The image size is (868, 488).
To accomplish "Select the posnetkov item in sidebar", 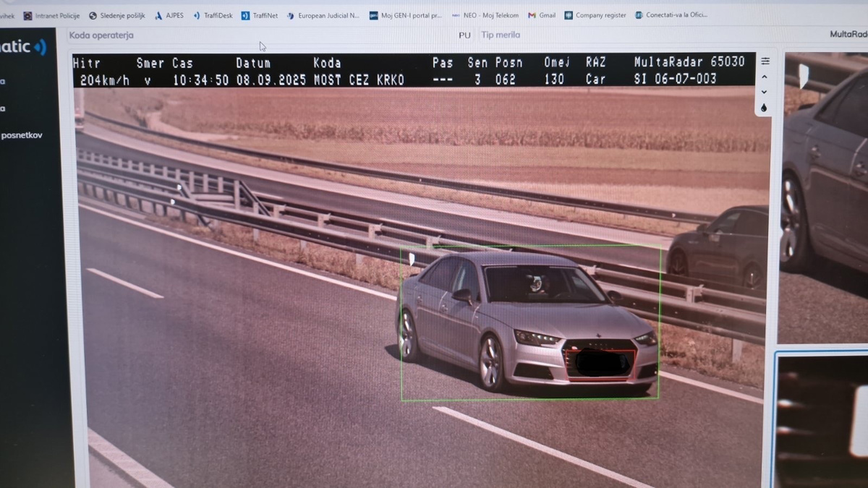I will coord(21,135).
